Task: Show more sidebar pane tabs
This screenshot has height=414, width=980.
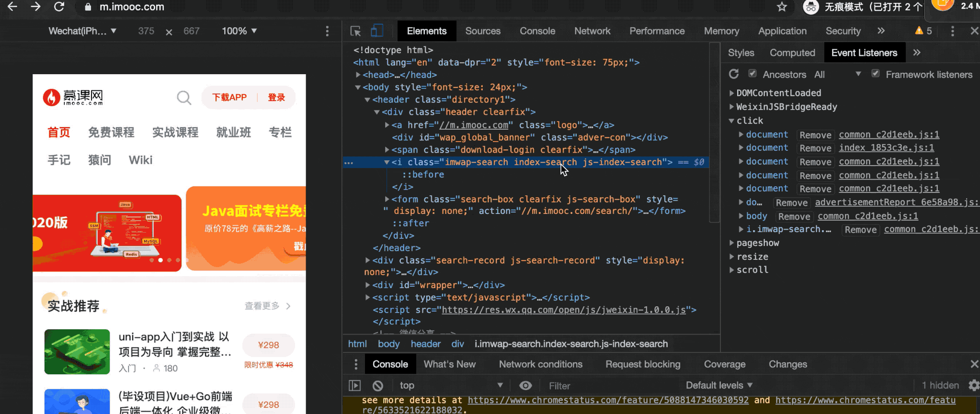Action: 917,53
